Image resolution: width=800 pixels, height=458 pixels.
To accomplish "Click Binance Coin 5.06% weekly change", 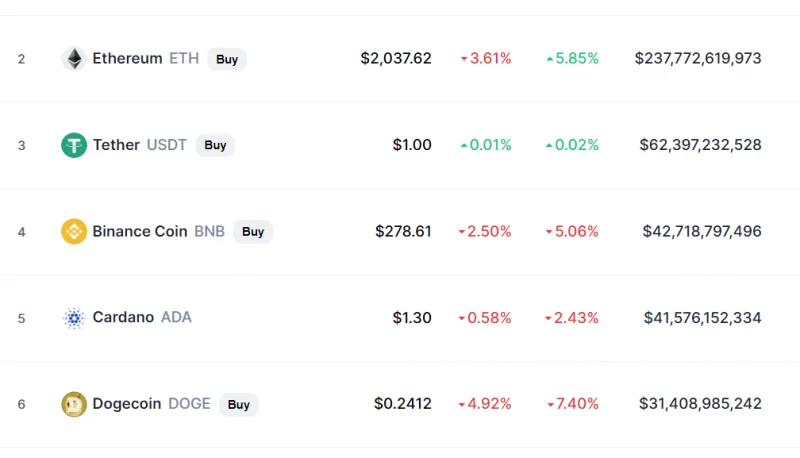I will (572, 232).
